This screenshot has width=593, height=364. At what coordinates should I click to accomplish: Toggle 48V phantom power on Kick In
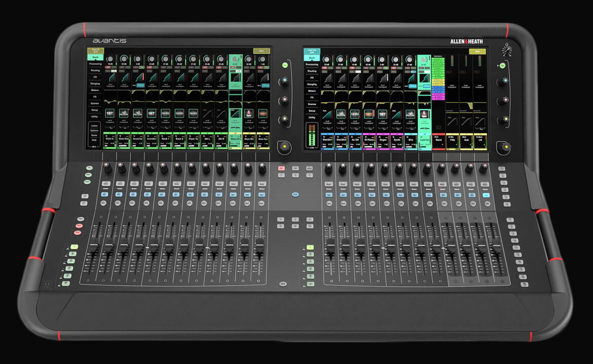pyautogui.click(x=108, y=67)
